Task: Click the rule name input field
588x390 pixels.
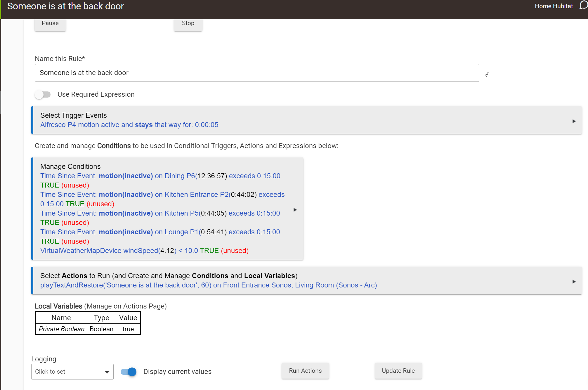Action: pyautogui.click(x=256, y=73)
